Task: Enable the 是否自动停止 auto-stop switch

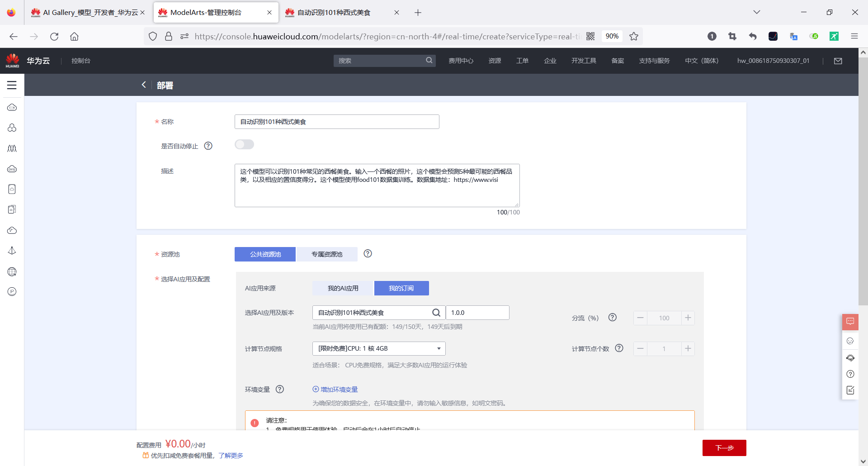Action: click(244, 144)
